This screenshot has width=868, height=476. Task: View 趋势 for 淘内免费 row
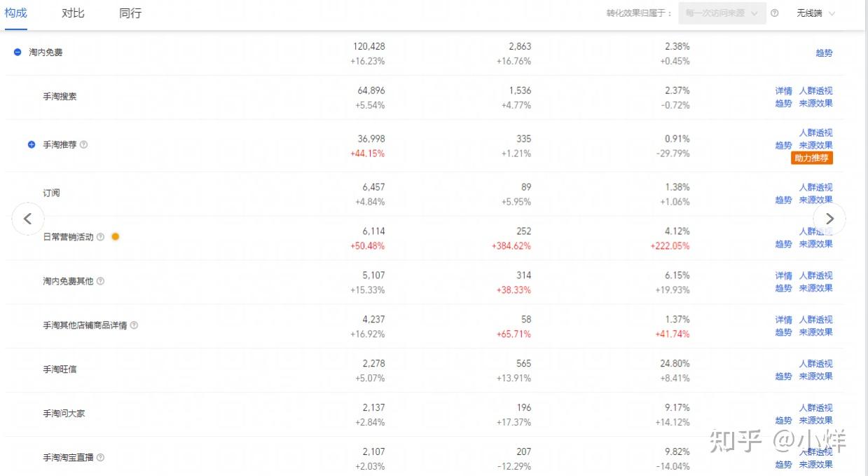824,53
